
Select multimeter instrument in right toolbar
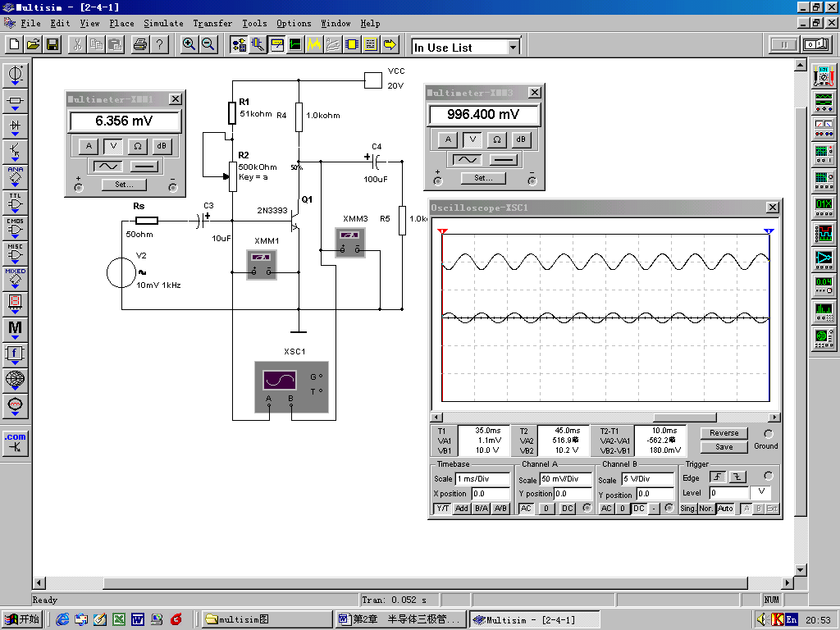point(824,75)
